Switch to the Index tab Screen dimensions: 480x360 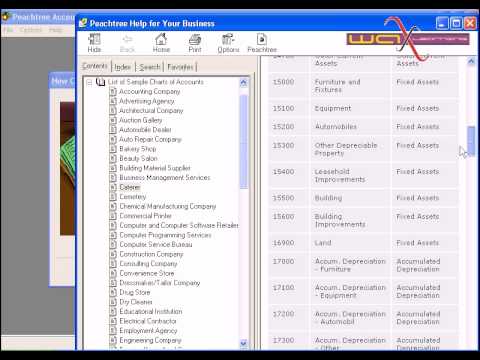[x=123, y=67]
